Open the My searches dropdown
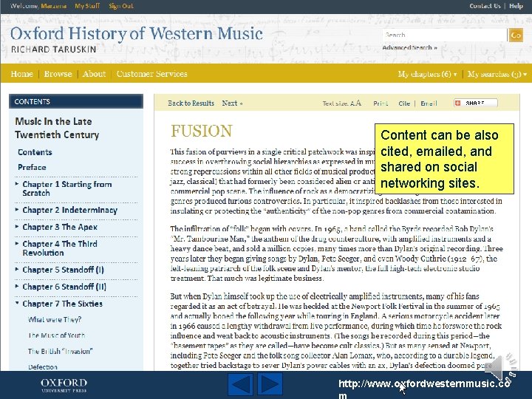 (497, 74)
